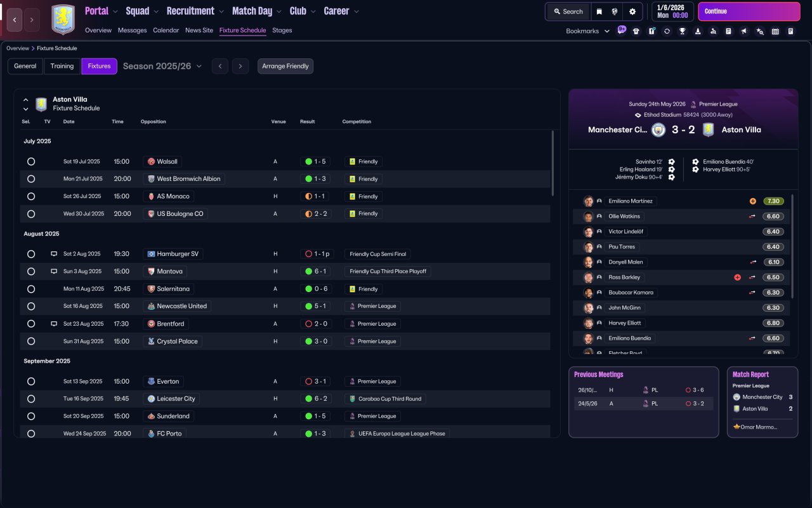
Task: Click the star search icon in bookmarks bar
Action: [760, 31]
